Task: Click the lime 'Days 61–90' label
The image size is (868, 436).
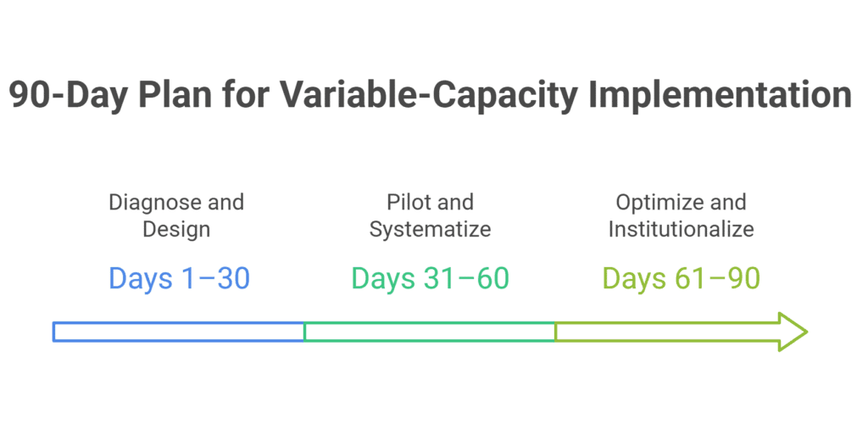Action: pos(681,278)
